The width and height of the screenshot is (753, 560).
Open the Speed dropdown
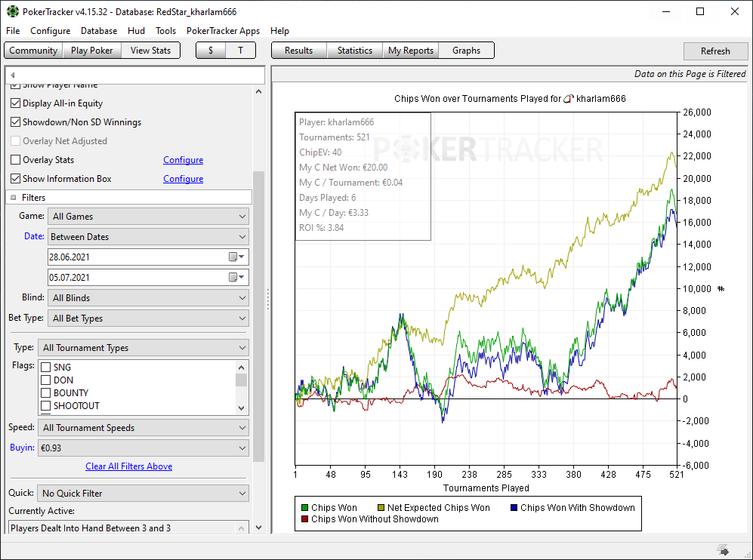pos(144,428)
